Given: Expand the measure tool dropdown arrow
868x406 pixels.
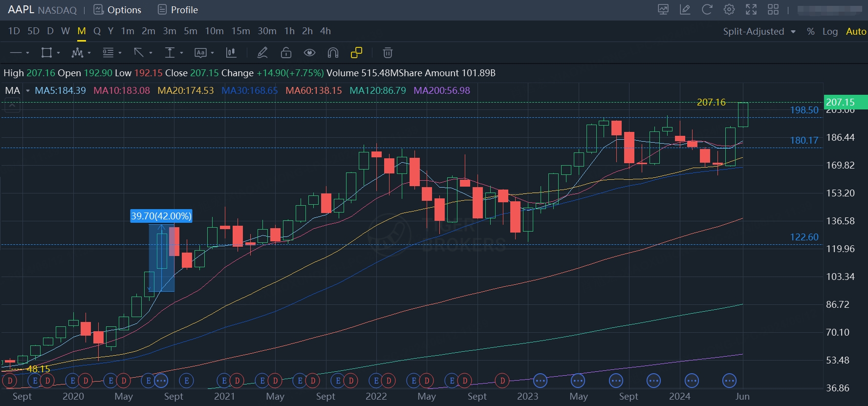Looking at the screenshot, I should [x=181, y=53].
